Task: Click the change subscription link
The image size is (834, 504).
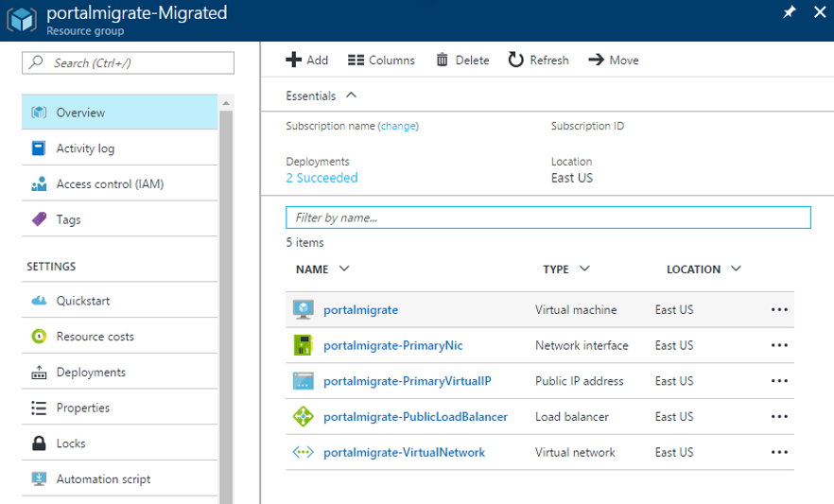Action: tap(398, 126)
